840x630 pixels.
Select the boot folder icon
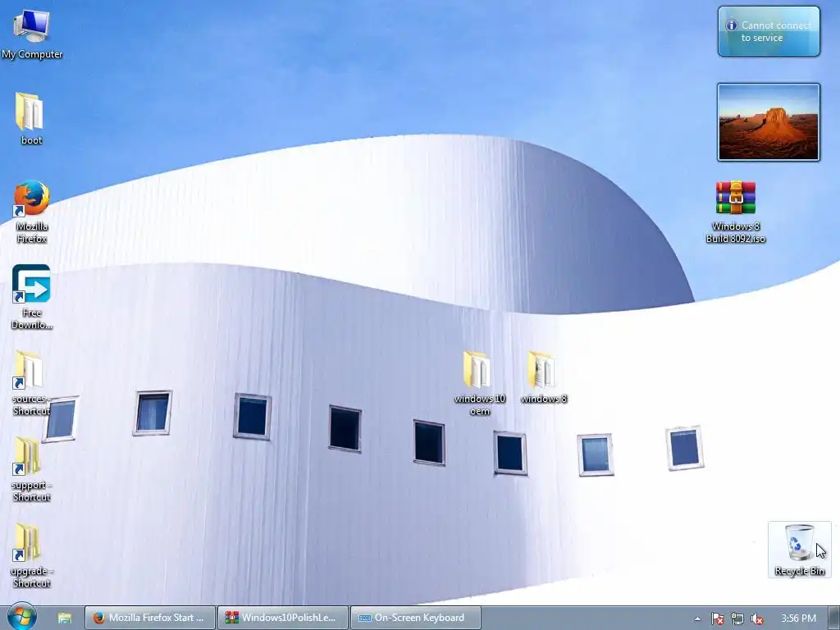[x=31, y=119]
